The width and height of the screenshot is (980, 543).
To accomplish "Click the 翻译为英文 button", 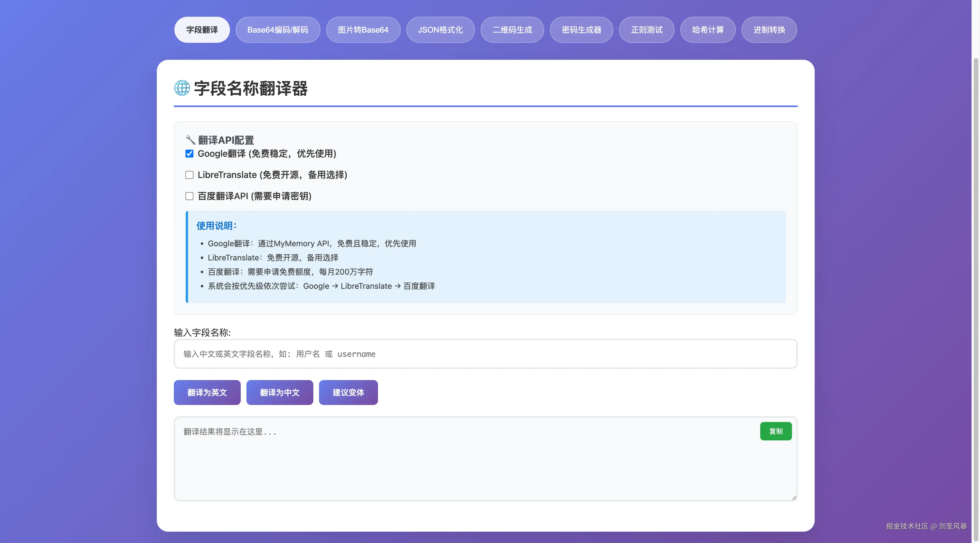I will pyautogui.click(x=207, y=393).
